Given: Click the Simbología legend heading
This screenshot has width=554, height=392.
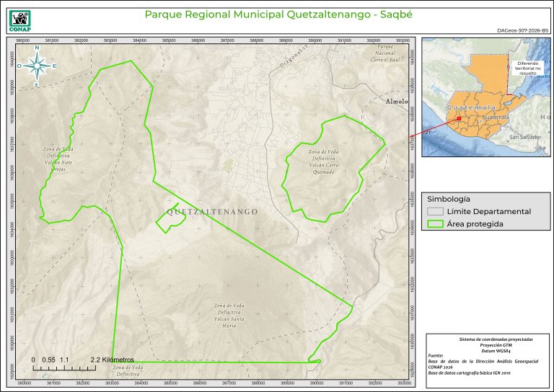Looking at the screenshot, I should [449, 198].
